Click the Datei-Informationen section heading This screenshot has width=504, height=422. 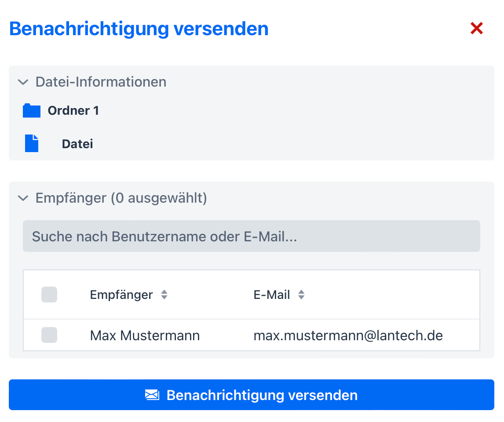click(101, 82)
